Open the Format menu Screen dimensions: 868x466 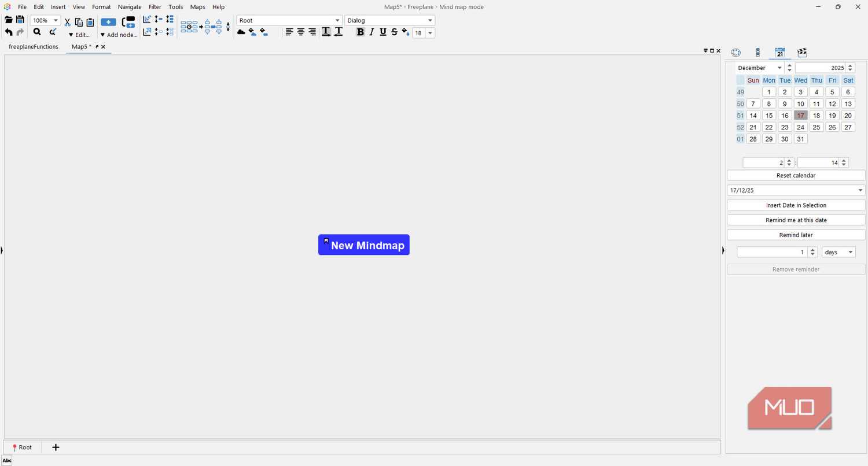(101, 7)
